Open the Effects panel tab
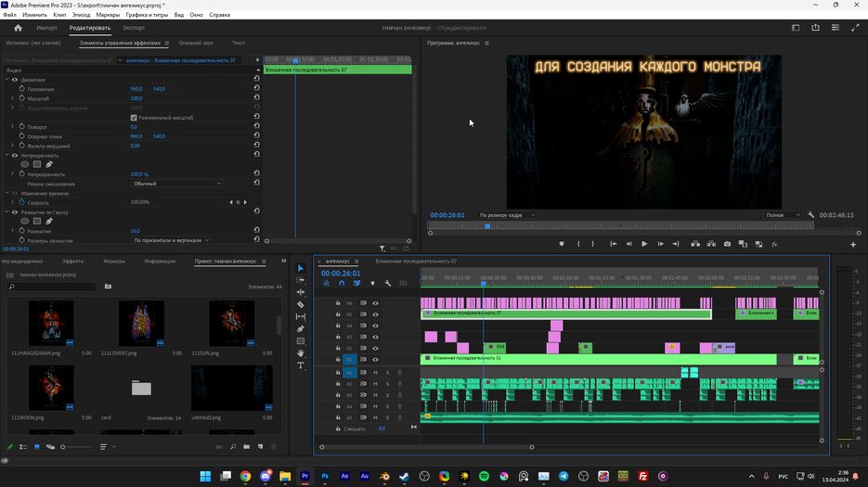The image size is (868, 487). (72, 262)
